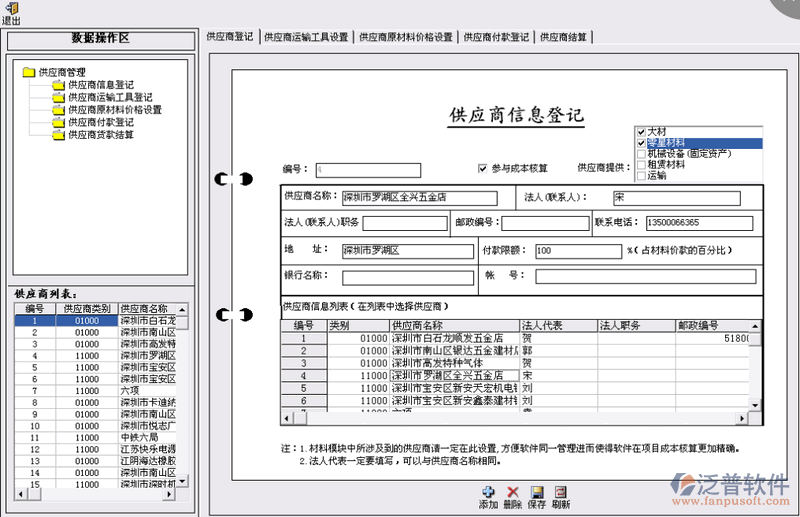Click the 添加 add plus icon
This screenshot has width=800, height=517.
click(x=488, y=492)
